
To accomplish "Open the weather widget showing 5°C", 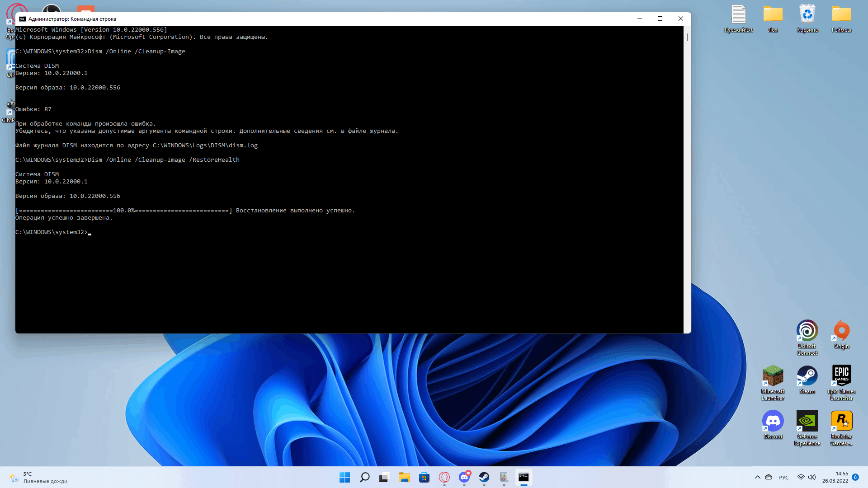I will 38,478.
